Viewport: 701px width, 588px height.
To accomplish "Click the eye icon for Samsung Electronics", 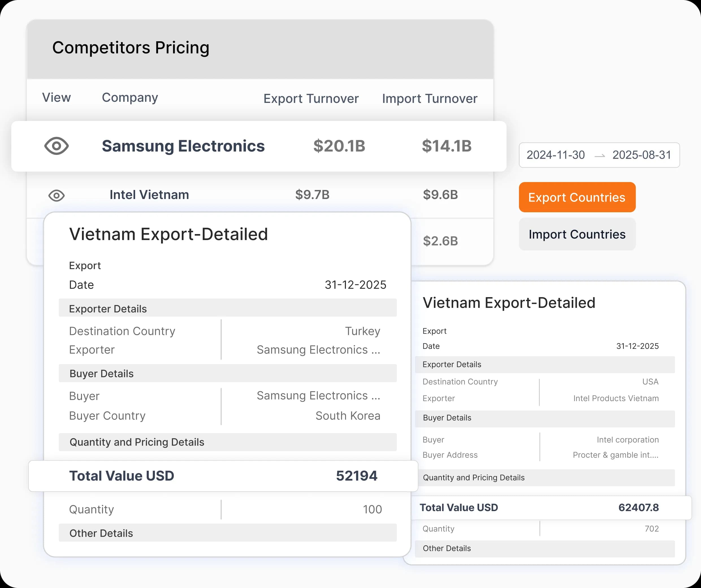I will coord(57,146).
